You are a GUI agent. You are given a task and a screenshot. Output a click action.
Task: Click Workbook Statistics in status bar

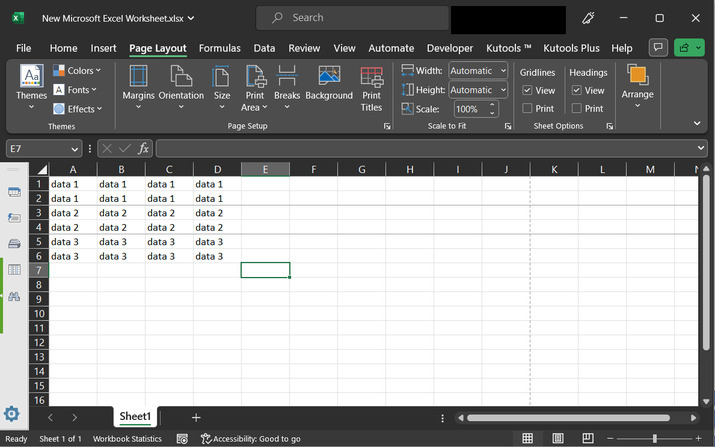127,439
